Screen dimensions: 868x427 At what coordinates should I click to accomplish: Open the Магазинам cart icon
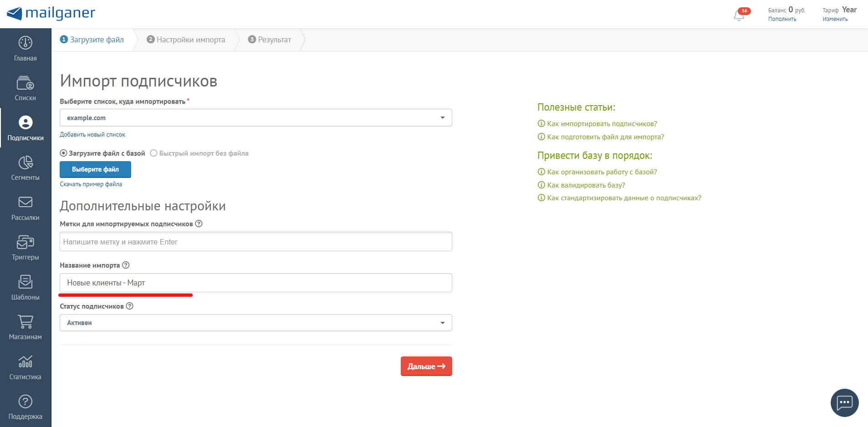[26, 322]
